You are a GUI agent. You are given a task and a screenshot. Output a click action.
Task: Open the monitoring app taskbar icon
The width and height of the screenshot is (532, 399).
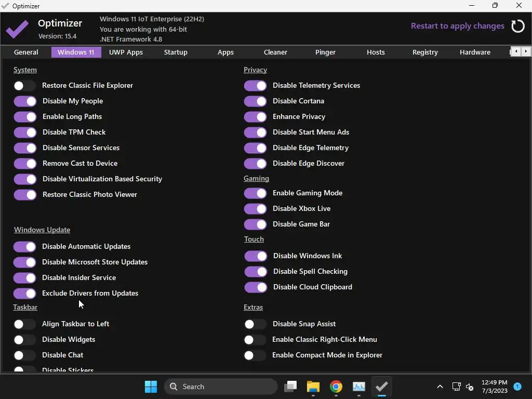[x=358, y=387]
